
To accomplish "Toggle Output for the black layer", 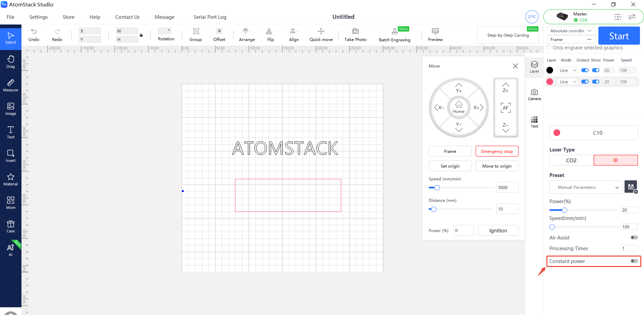I will [585, 70].
